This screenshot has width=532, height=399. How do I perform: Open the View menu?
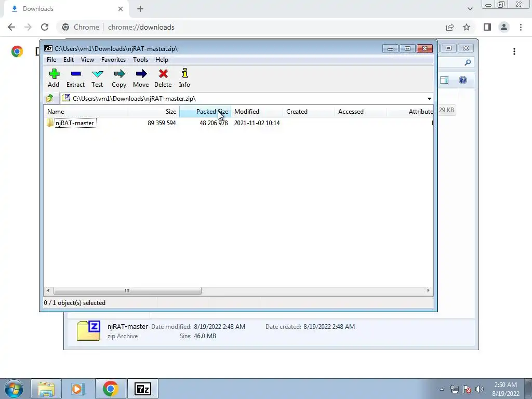tap(87, 60)
